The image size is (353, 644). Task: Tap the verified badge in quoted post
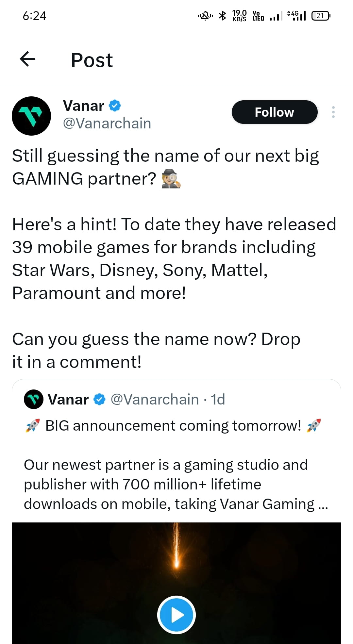tap(99, 399)
